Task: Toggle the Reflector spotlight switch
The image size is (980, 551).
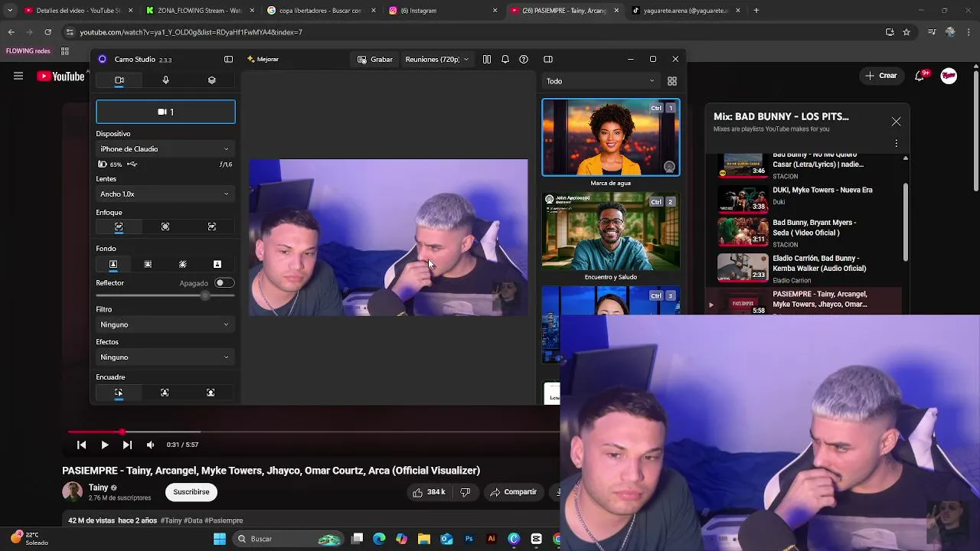Action: [x=224, y=283]
